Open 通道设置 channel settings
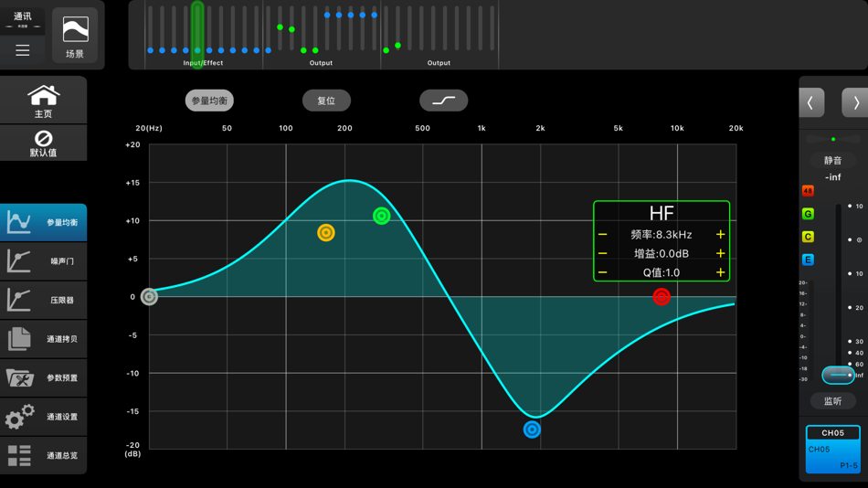 click(x=43, y=417)
